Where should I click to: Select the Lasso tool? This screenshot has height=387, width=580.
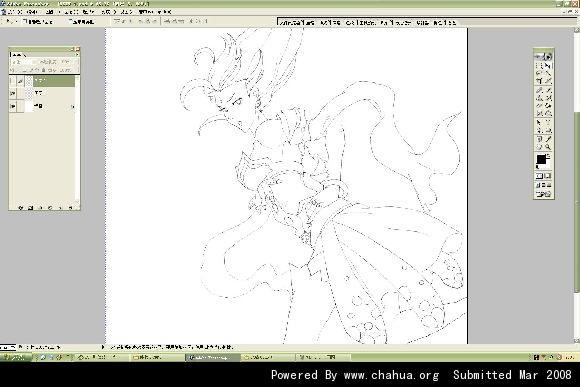[539, 73]
